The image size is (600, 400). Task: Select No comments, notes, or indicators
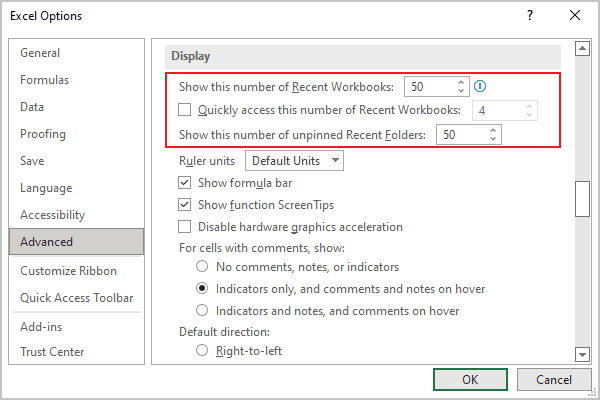tap(202, 266)
